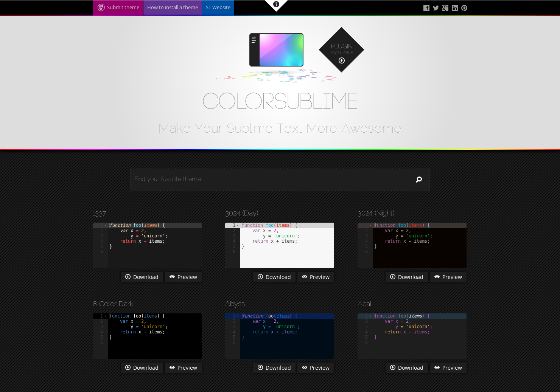Click the Twitter share icon

[x=436, y=8]
